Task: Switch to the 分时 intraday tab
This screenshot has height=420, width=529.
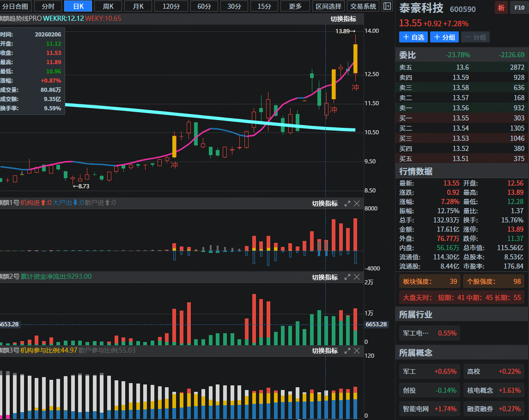Action: [48, 6]
